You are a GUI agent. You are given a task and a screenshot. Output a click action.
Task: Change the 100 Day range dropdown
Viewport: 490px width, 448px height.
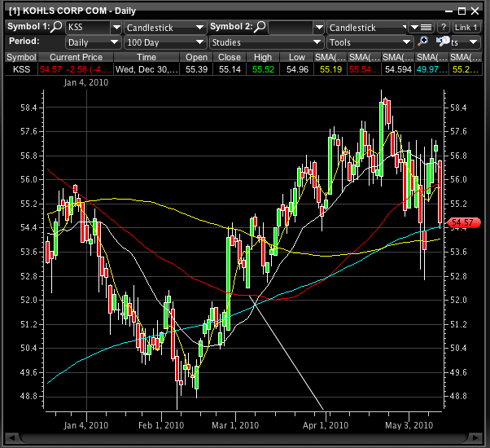click(165, 42)
